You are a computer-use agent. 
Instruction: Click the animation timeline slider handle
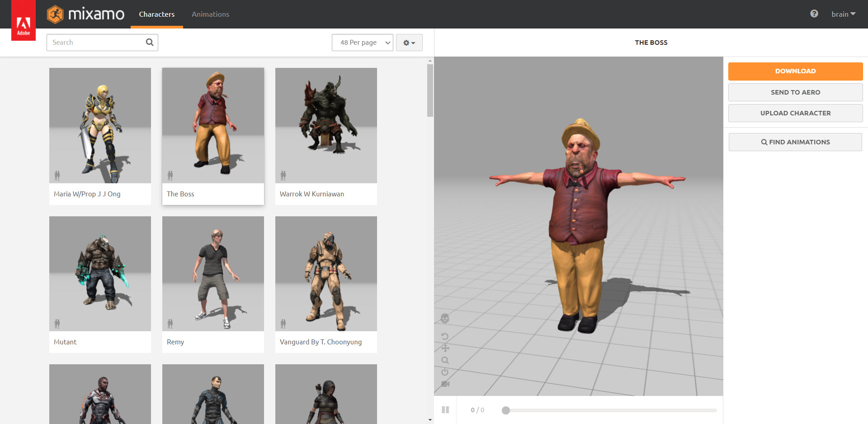click(x=506, y=410)
